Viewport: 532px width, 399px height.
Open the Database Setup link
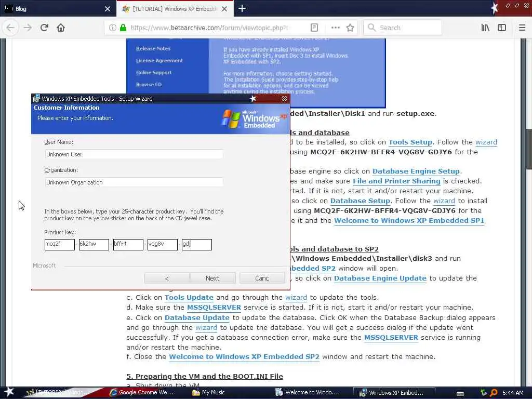point(360,201)
